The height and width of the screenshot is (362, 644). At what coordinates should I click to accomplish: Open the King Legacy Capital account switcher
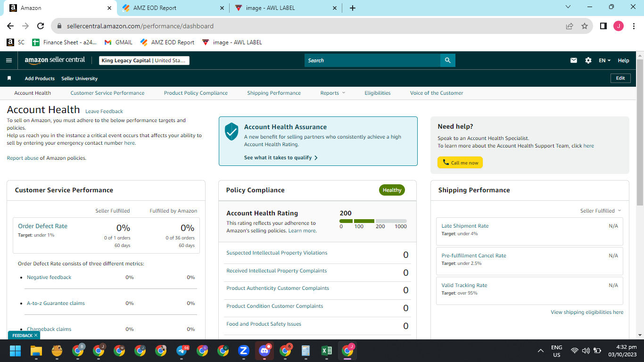(x=144, y=60)
